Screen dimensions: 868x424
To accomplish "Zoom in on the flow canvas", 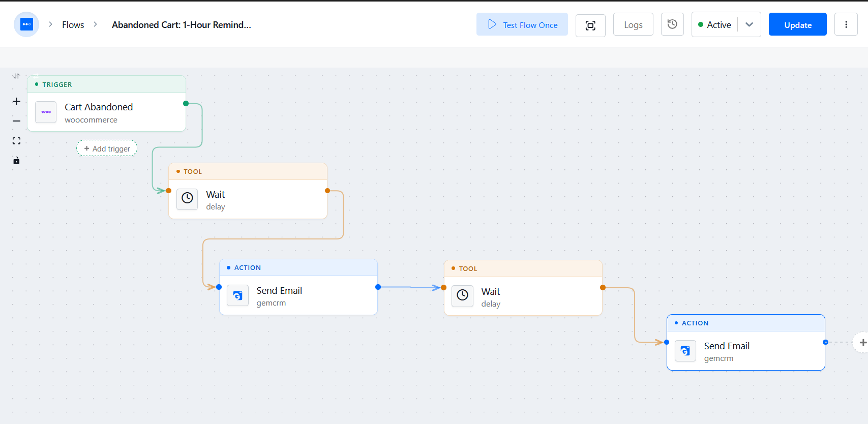I will pyautogui.click(x=16, y=102).
